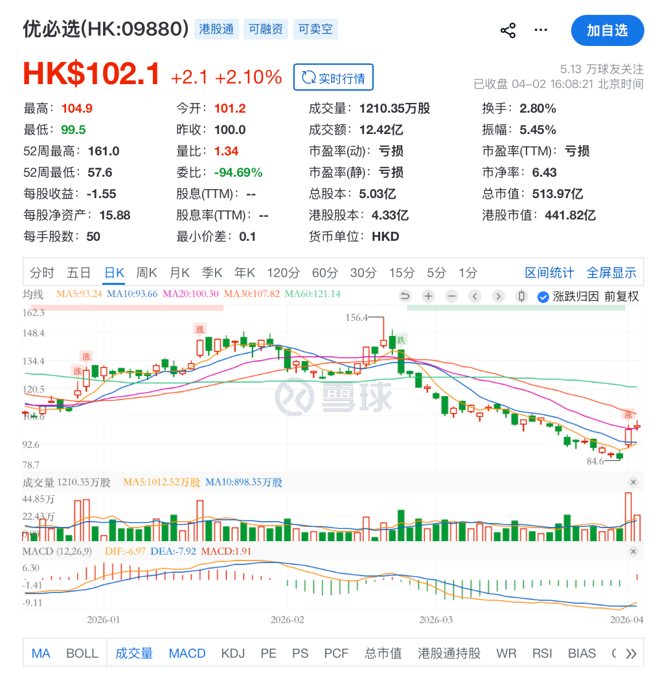The image size is (667, 681).
Task: Toggle the KDJ indicator option
Action: click(232, 653)
